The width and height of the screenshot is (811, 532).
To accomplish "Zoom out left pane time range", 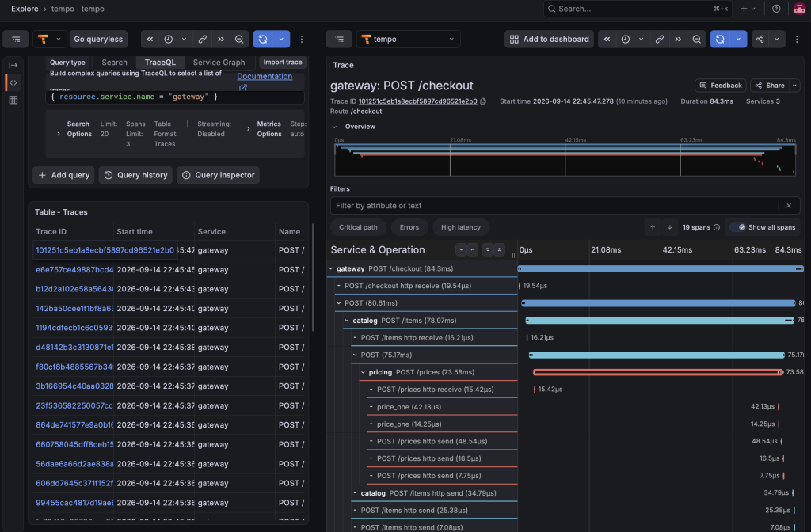I will 239,40.
